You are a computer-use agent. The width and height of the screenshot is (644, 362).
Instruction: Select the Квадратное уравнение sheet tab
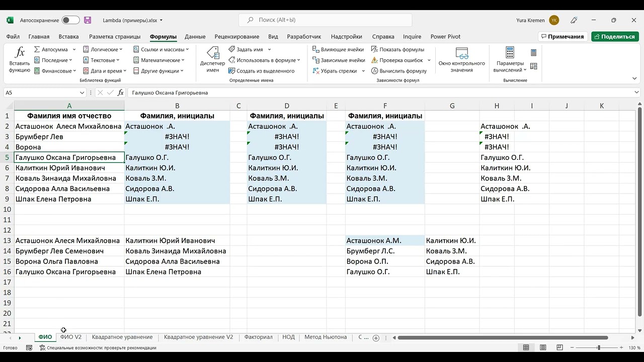click(122, 337)
